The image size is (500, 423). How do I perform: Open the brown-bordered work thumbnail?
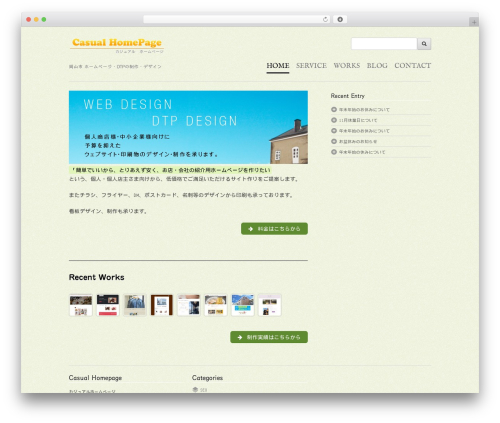coord(162,305)
